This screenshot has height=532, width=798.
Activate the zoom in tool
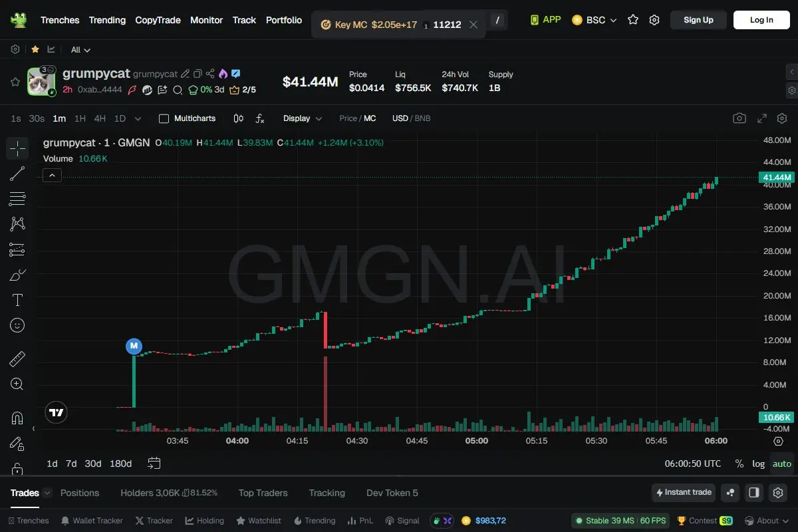[17, 384]
